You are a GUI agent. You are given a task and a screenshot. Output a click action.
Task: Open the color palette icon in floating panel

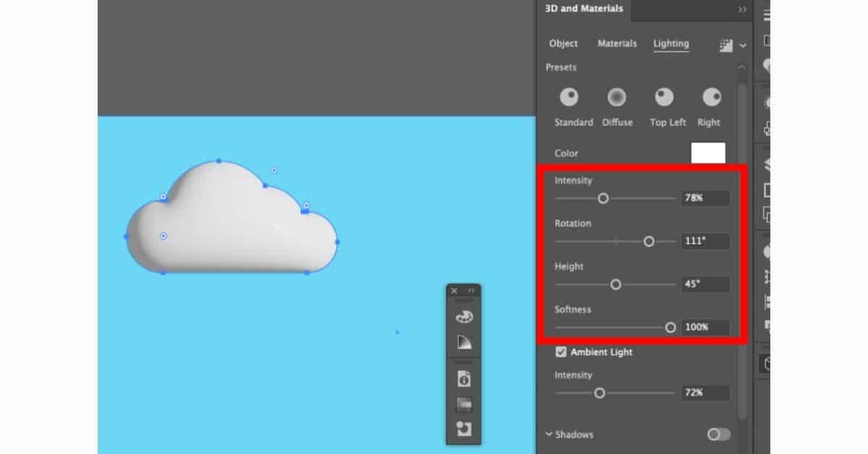[x=464, y=317]
